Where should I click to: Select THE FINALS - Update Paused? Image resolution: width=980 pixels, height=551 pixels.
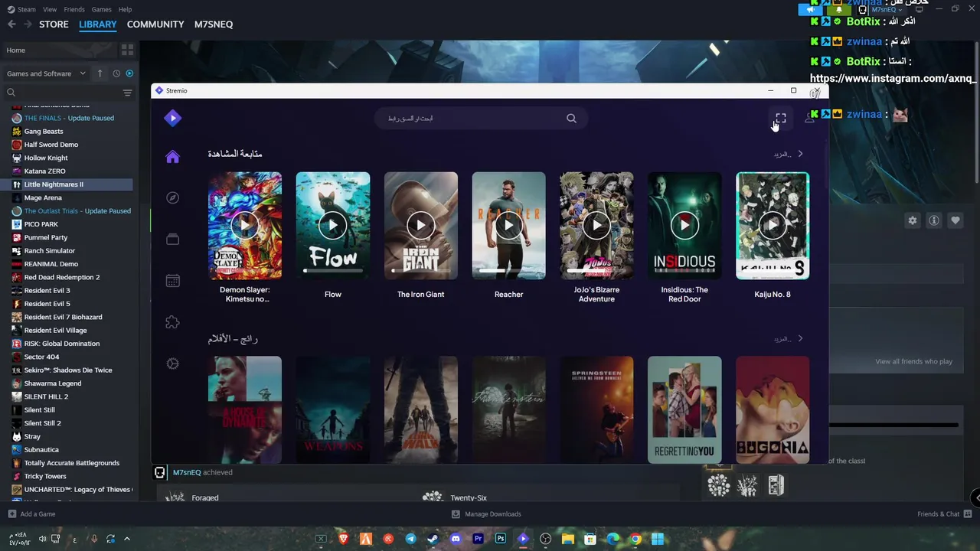tap(67, 118)
